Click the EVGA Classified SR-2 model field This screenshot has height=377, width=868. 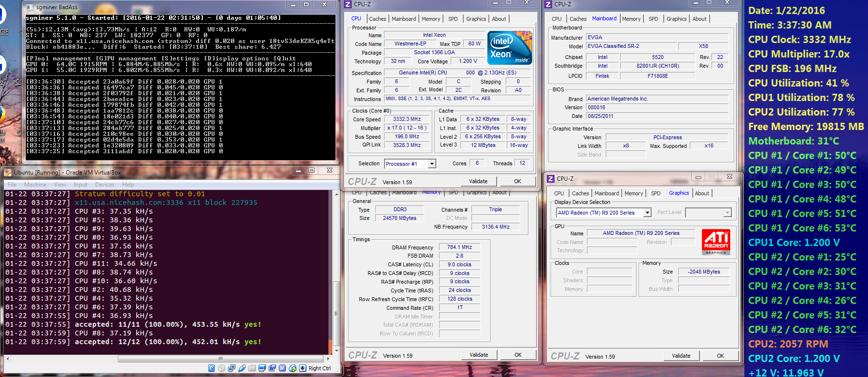tap(631, 46)
